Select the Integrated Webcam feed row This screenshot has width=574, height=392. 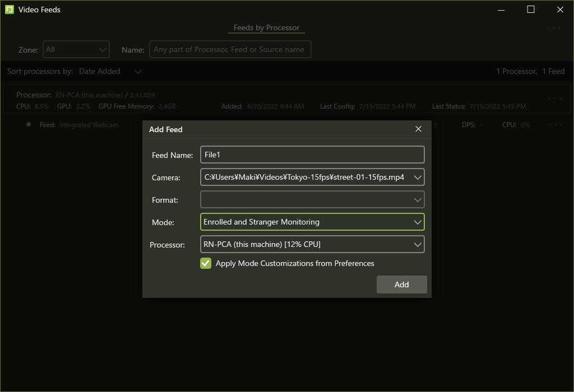(x=89, y=125)
